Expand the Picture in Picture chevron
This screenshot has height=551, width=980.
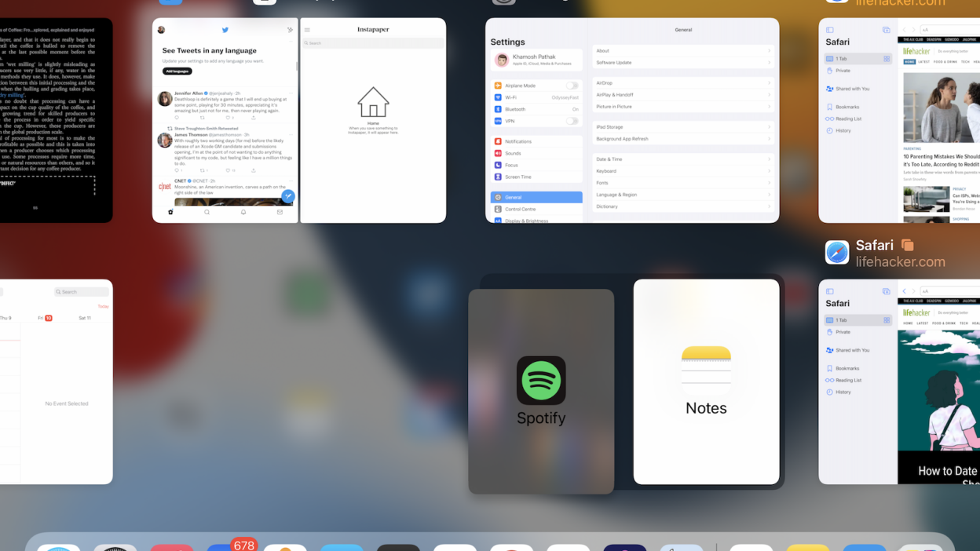point(769,106)
